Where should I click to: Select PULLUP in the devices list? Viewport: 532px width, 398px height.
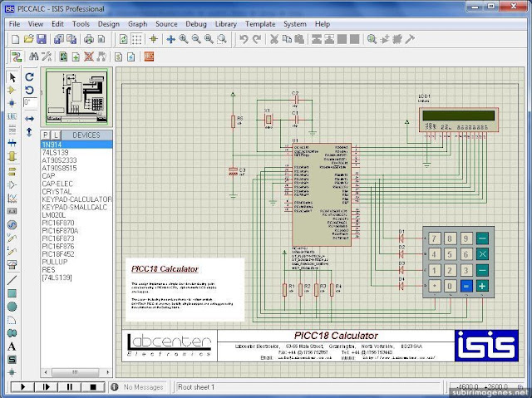[x=76, y=262]
